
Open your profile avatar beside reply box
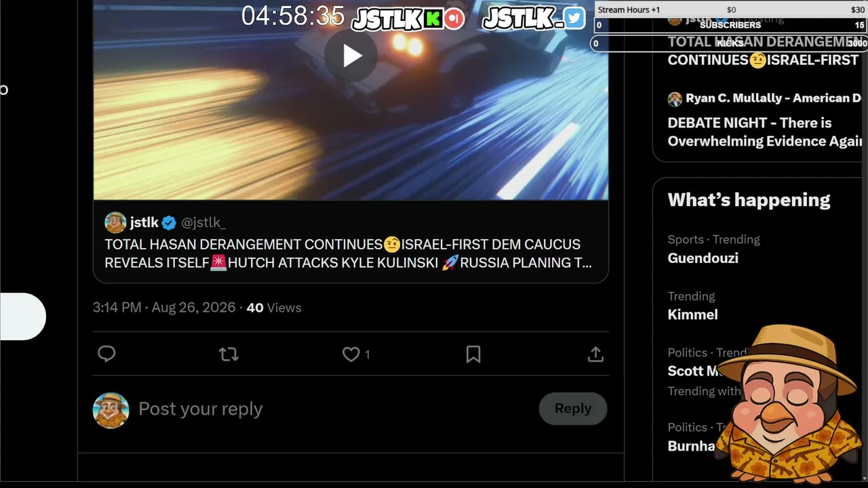(111, 410)
